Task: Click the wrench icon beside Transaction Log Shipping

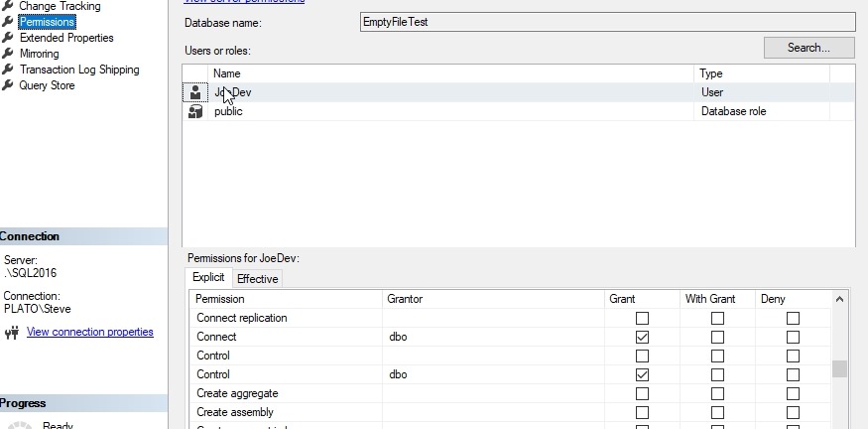Action: (8, 70)
